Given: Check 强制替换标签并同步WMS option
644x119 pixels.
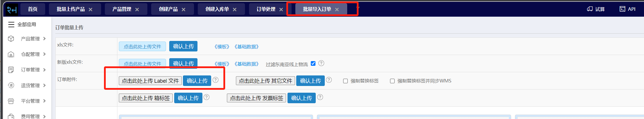Looking at the screenshot, I should (x=392, y=81).
